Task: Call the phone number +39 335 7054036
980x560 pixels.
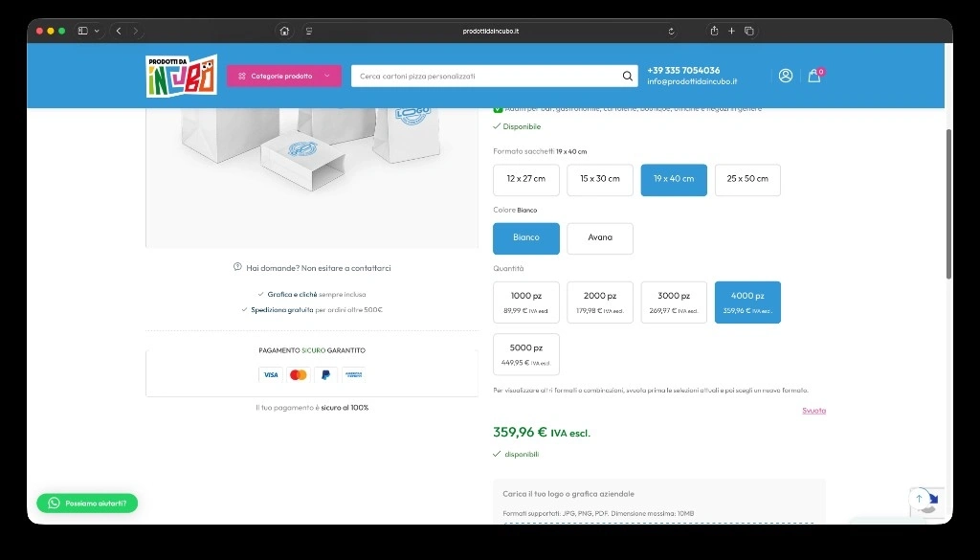Action: 683,70
